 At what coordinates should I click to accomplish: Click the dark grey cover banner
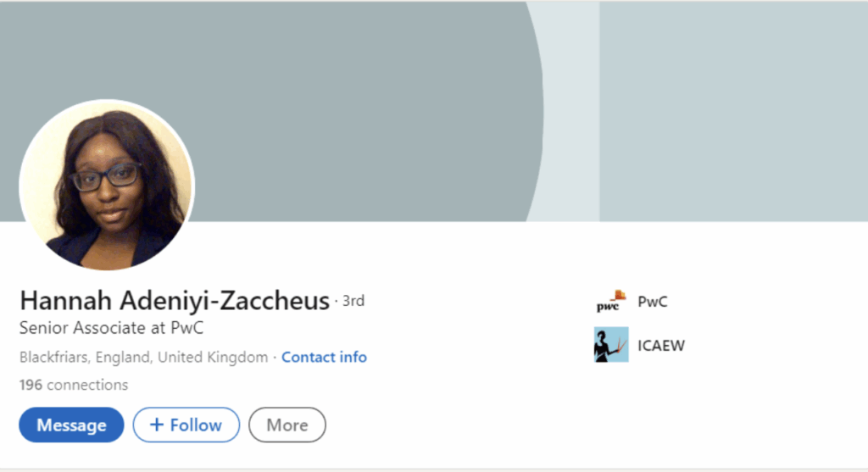coord(339,102)
